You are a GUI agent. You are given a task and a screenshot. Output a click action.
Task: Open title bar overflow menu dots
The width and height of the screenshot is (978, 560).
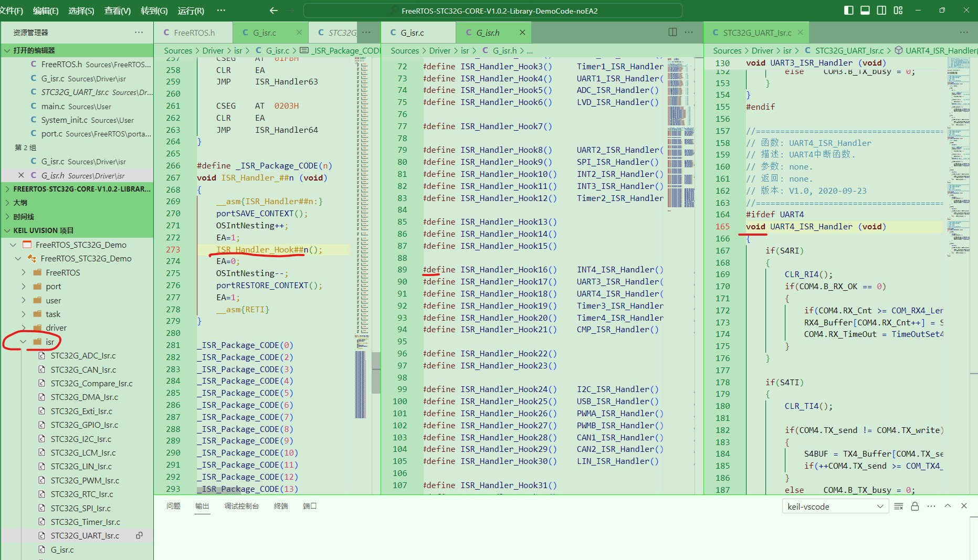pyautogui.click(x=221, y=10)
